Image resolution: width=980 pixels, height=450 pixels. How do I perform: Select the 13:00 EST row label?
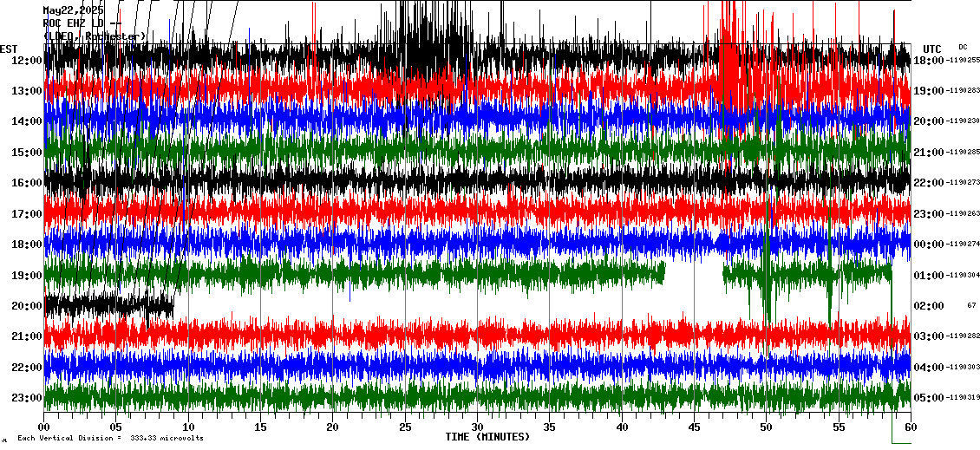tap(27, 91)
